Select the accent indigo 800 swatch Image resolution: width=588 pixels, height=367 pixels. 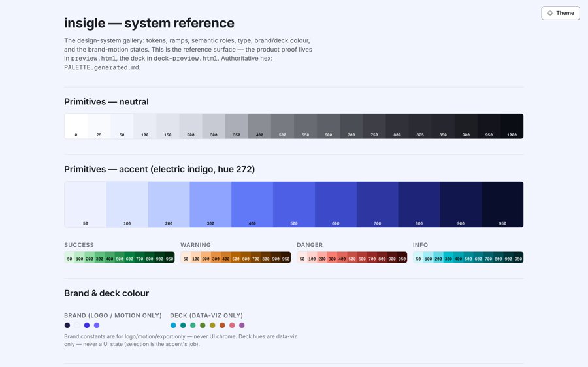(x=419, y=204)
